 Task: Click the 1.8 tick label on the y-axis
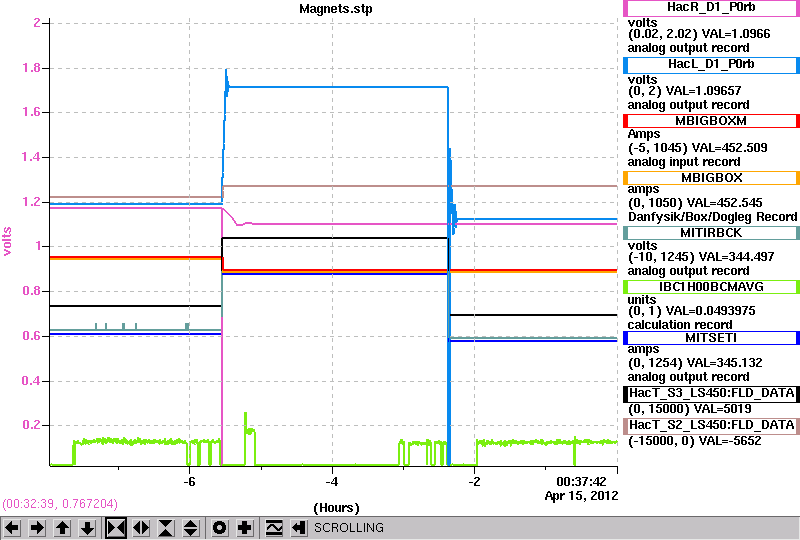coord(31,68)
